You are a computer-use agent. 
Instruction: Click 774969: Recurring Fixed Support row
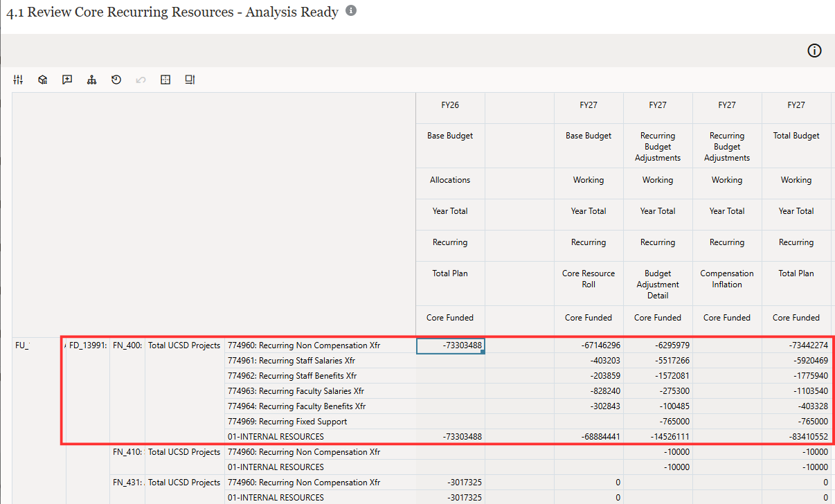(x=320, y=422)
